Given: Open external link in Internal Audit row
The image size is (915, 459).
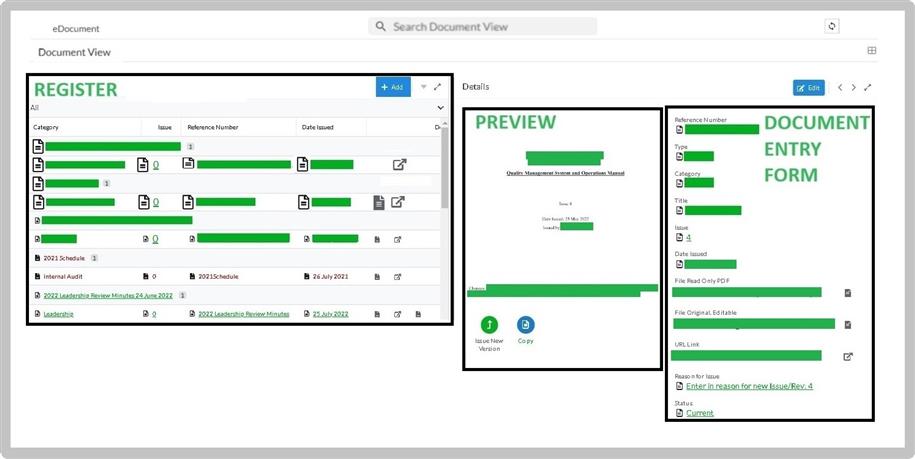Looking at the screenshot, I should pos(397,276).
